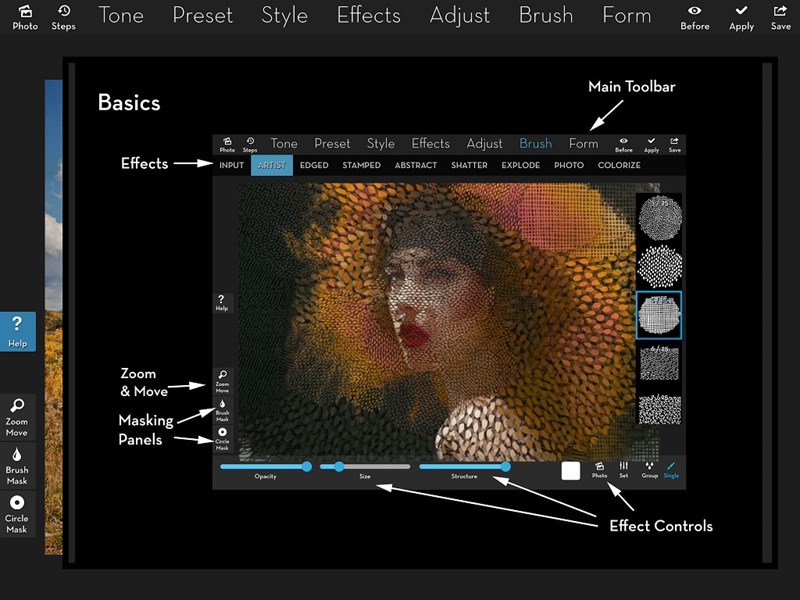Screen dimensions: 800x600
Task: Select STAMPED effect category
Action: pyautogui.click(x=361, y=165)
